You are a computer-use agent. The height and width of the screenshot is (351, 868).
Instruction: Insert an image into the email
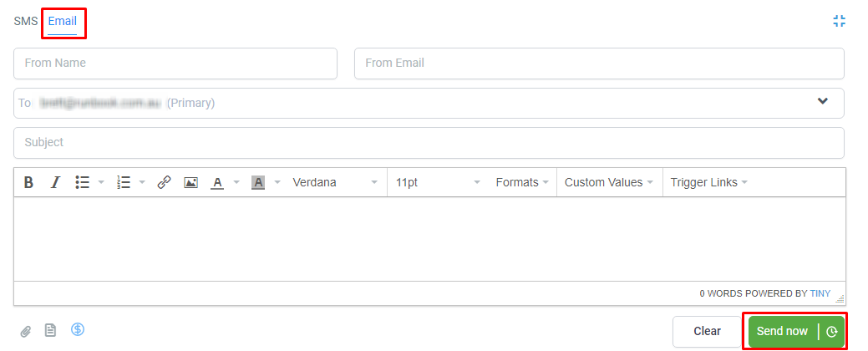coord(191,182)
